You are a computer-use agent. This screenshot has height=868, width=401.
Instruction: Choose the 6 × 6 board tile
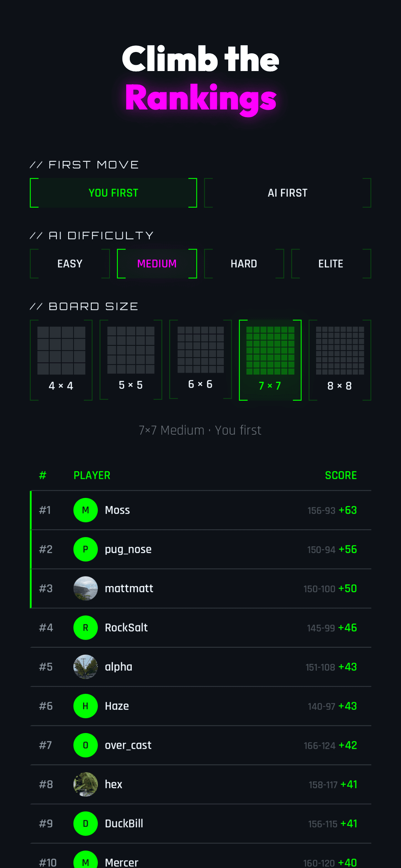200,360
